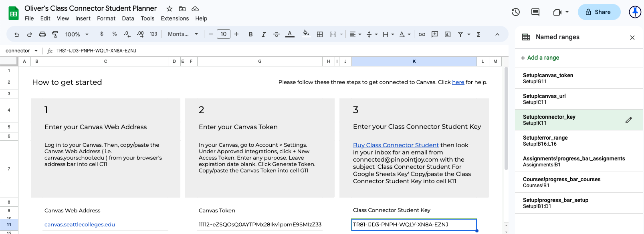Decrease decimal places
This screenshot has width=644, height=234.
pos(127,34)
